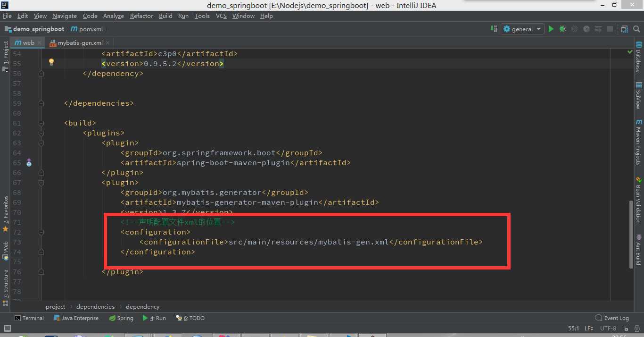
Task: Run the 'general' configuration with green play button
Action: click(551, 29)
